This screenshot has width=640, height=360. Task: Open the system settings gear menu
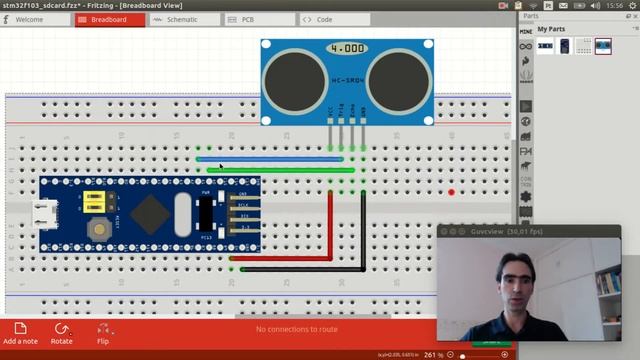[633, 5]
